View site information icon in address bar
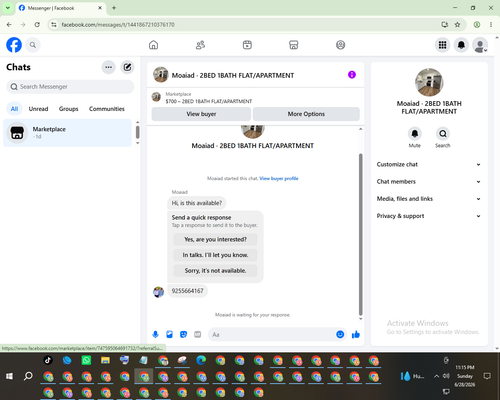Viewport: 500px width, 400px height. click(x=54, y=24)
